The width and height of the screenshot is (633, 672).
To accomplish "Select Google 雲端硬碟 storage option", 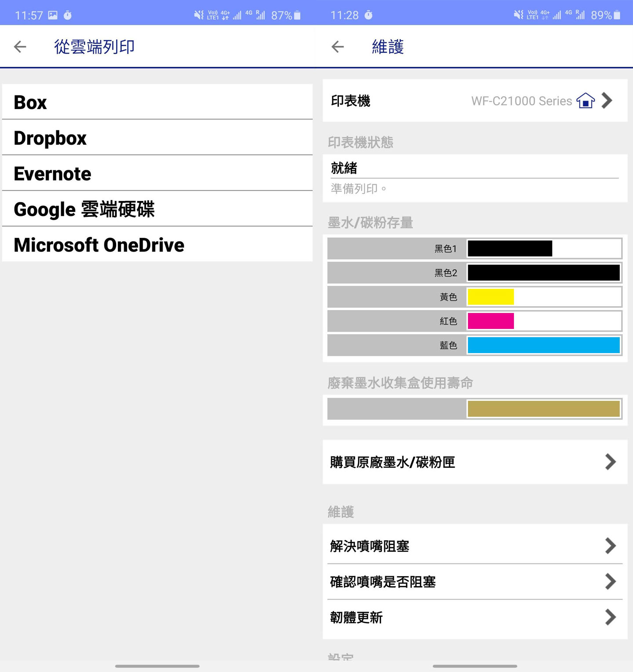I will (85, 209).
